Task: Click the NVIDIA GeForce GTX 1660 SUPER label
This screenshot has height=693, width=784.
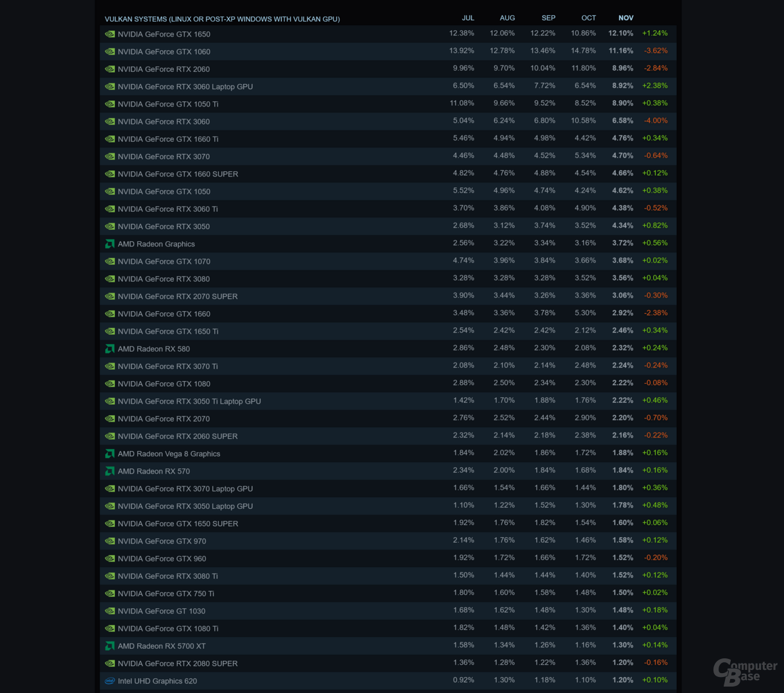Action: click(x=178, y=174)
